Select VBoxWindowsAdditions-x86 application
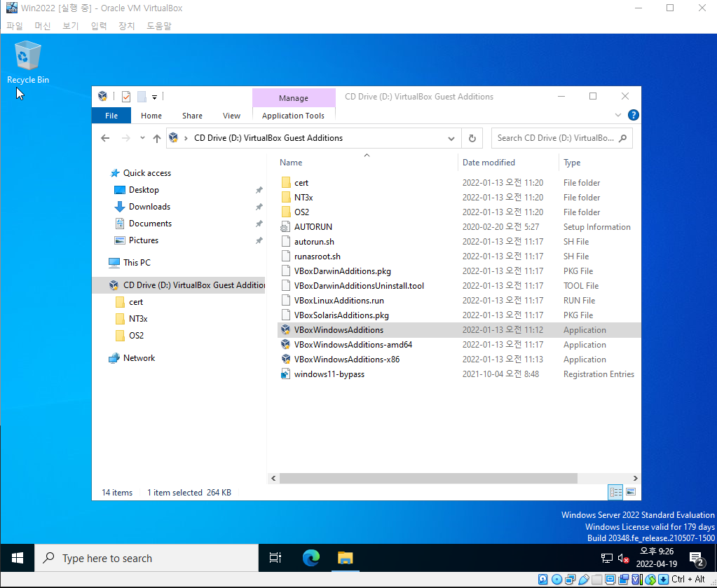 pyautogui.click(x=347, y=360)
